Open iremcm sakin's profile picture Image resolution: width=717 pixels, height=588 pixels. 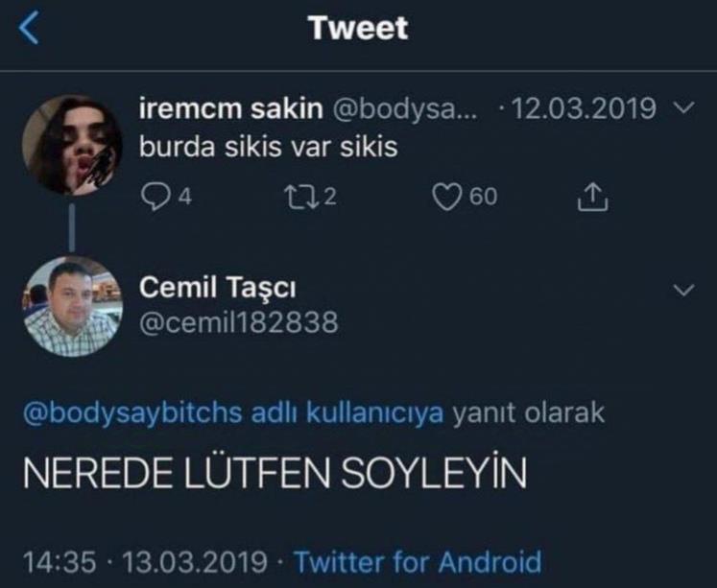pyautogui.click(x=71, y=145)
